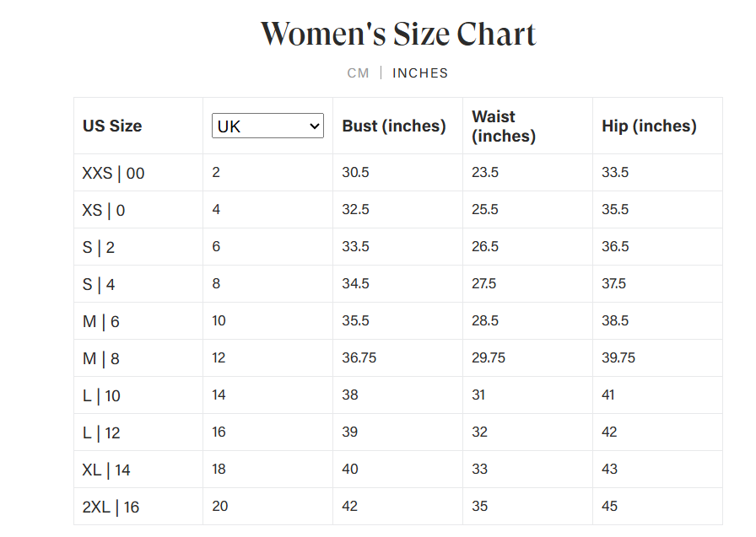Open the UK size region dropdown
This screenshot has width=756, height=537.
[x=267, y=126]
